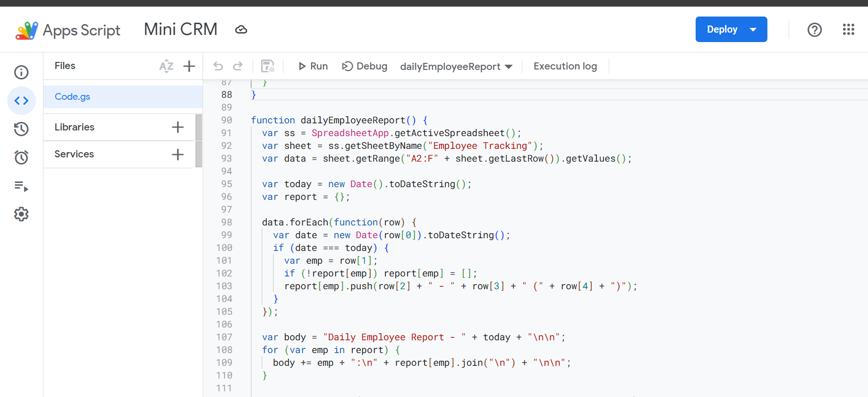Open the Google apps grid launcher

click(848, 30)
